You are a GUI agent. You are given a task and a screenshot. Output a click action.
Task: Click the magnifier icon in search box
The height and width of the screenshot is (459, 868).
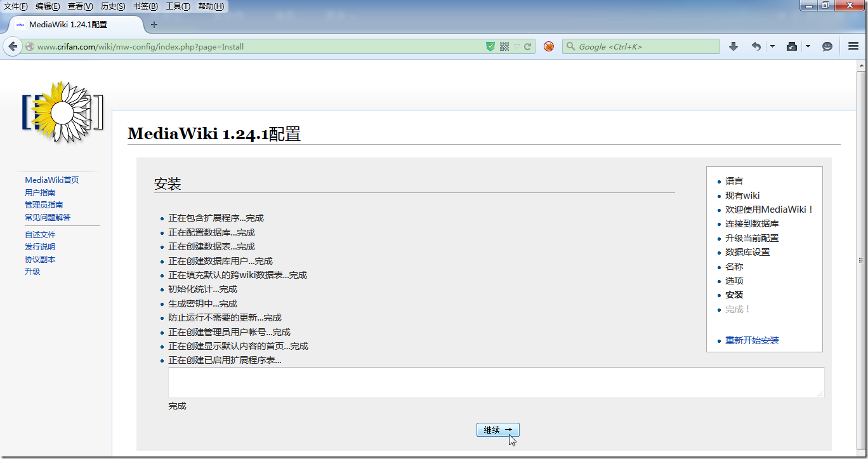[x=570, y=46]
